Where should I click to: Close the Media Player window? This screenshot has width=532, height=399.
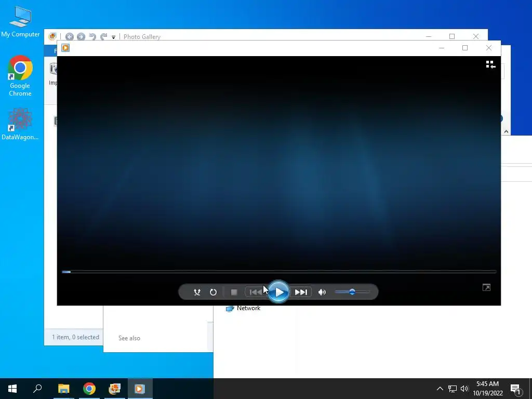[488, 48]
